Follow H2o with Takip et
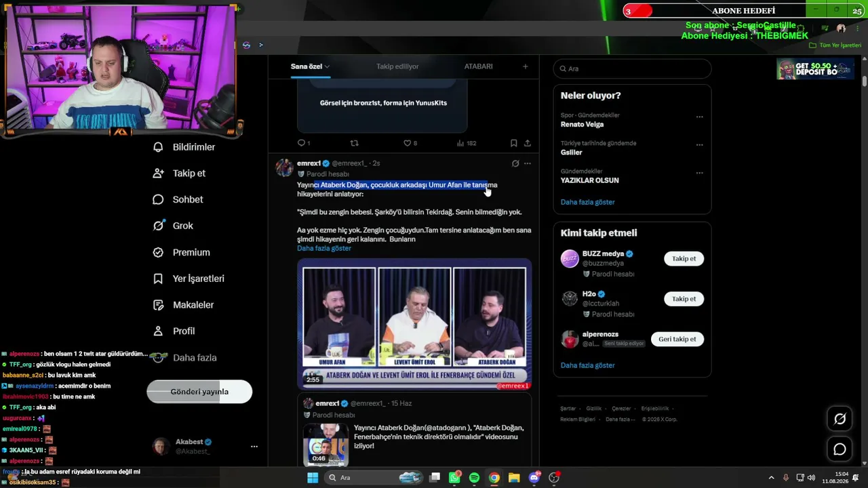Screen dimensions: 868x488 (684, 299)
